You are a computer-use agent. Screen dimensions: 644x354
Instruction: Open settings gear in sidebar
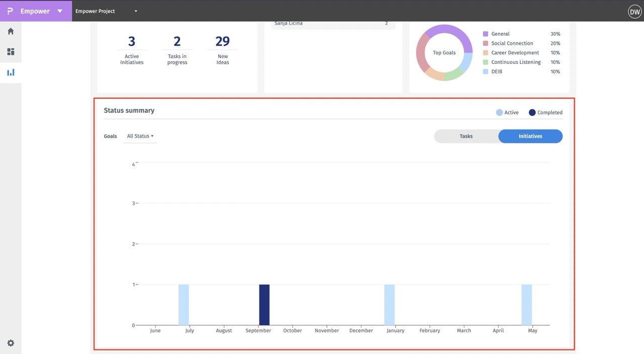(11, 343)
